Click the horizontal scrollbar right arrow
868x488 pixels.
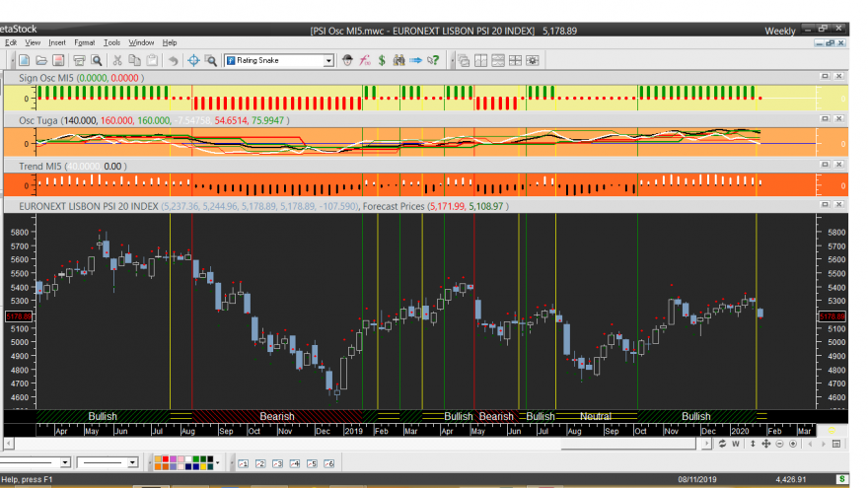point(706,444)
